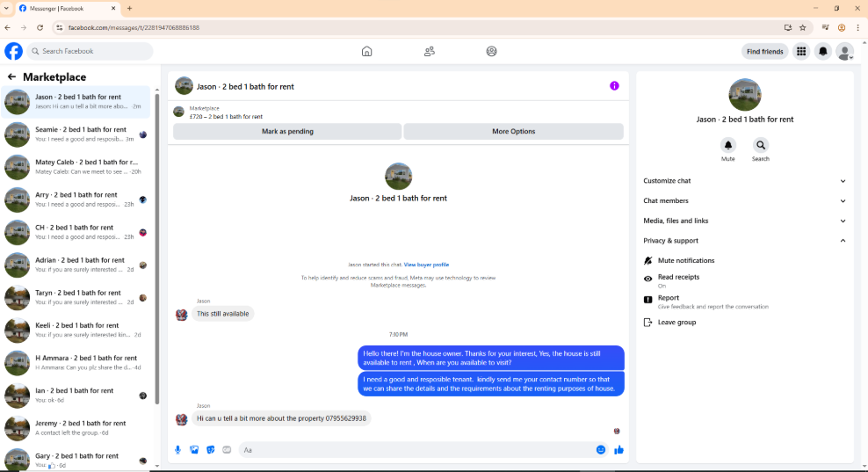
Task: Open the CH conversation in chat list
Action: [x=76, y=232]
